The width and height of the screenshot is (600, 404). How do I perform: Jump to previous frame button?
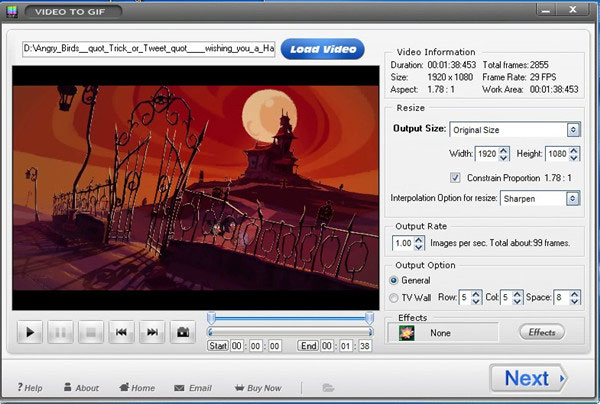tap(121, 332)
